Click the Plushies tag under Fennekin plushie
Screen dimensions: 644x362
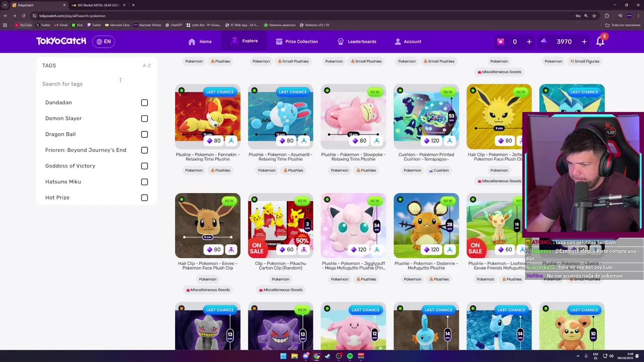pyautogui.click(x=220, y=170)
